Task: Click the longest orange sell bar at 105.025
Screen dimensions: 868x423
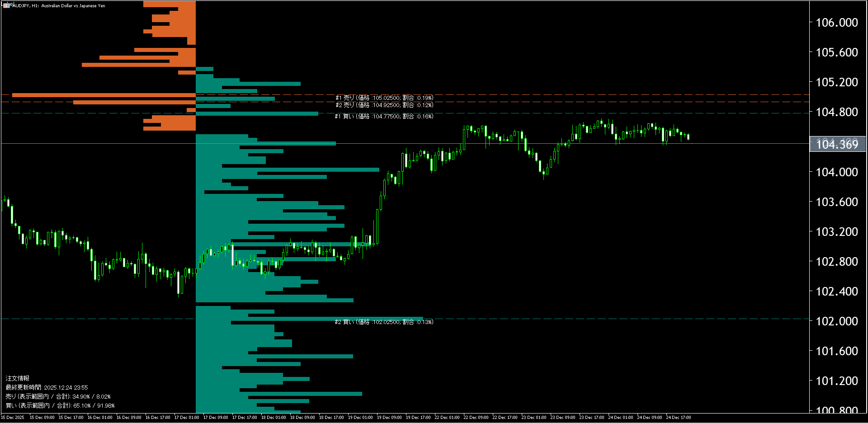Action: (104, 95)
